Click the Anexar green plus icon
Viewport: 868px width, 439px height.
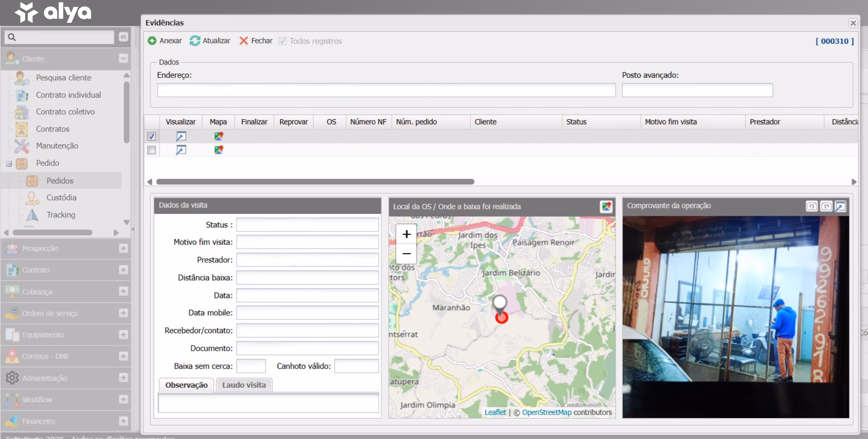coord(152,41)
